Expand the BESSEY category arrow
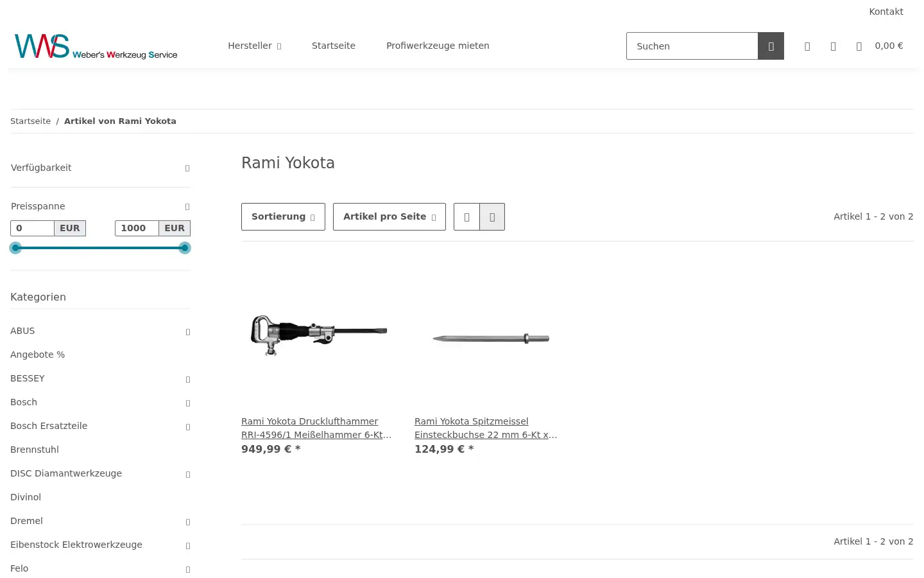This screenshot has height=578, width=924. point(188,380)
